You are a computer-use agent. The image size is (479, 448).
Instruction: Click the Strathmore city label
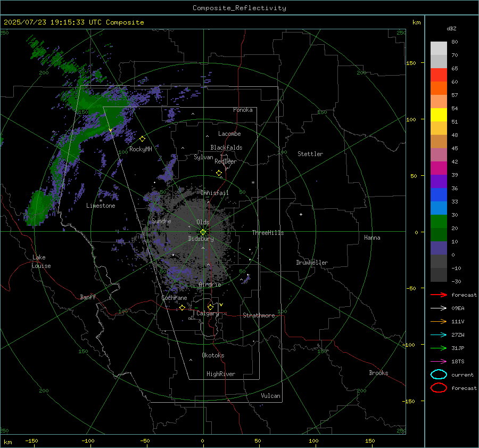[259, 315]
